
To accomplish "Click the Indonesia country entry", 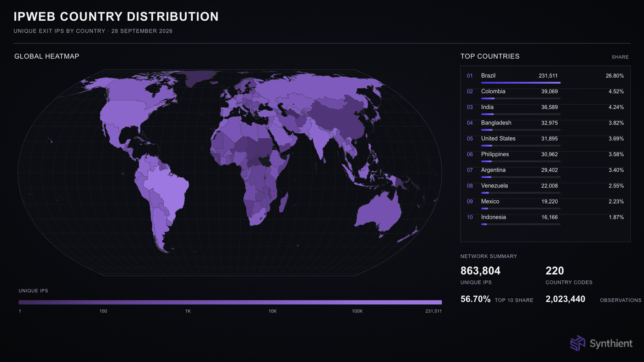I will pos(494,217).
